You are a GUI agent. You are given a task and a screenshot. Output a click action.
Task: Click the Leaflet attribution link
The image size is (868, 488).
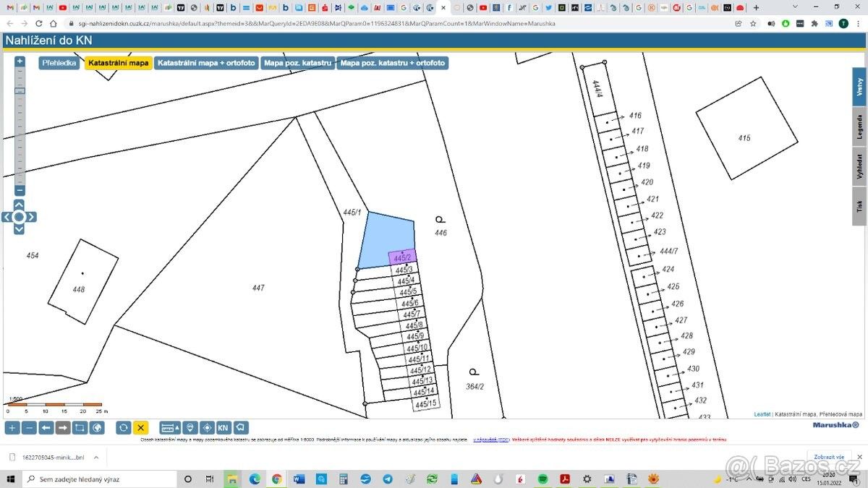click(x=762, y=414)
